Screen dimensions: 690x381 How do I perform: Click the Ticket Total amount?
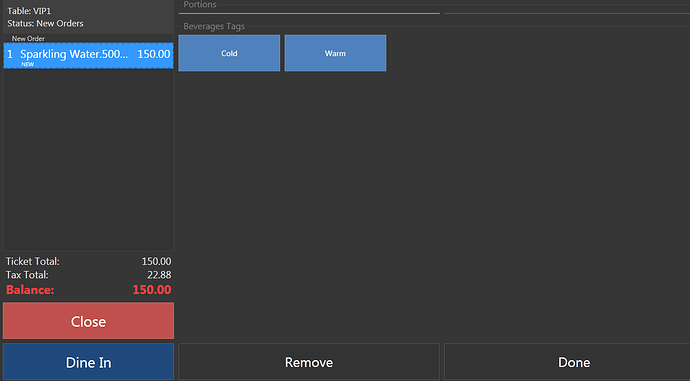[156, 261]
